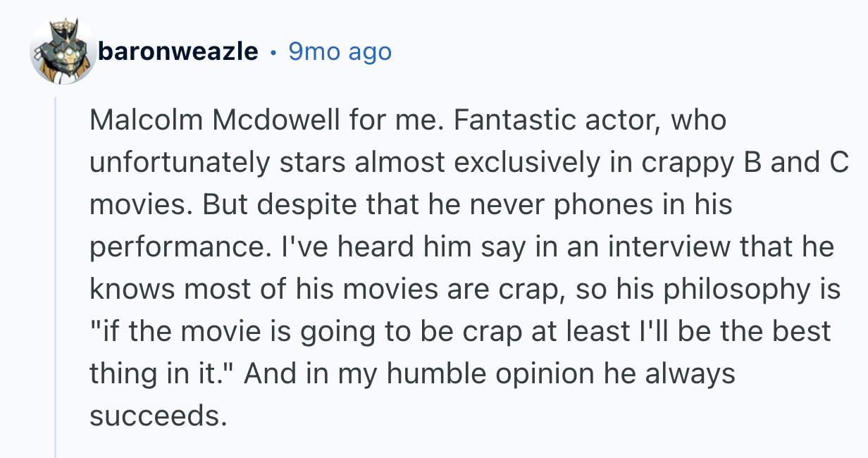
Task: Click the baronweazle user avatar
Action: 63,52
